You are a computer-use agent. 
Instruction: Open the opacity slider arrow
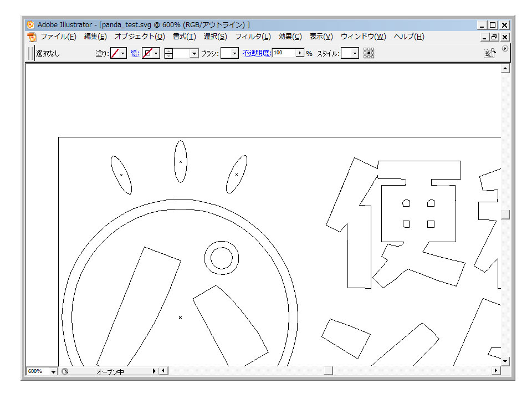[x=300, y=53]
